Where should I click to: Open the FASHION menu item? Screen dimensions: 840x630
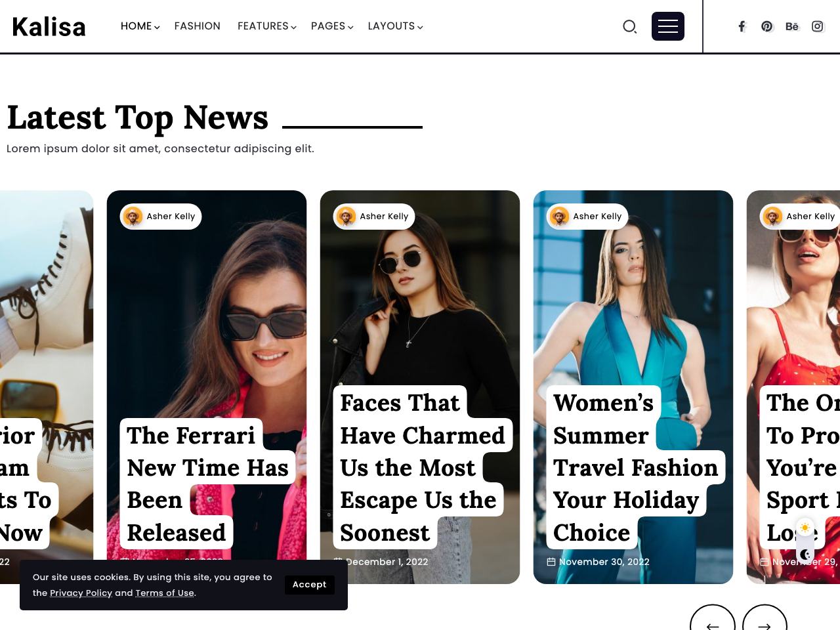pos(198,26)
